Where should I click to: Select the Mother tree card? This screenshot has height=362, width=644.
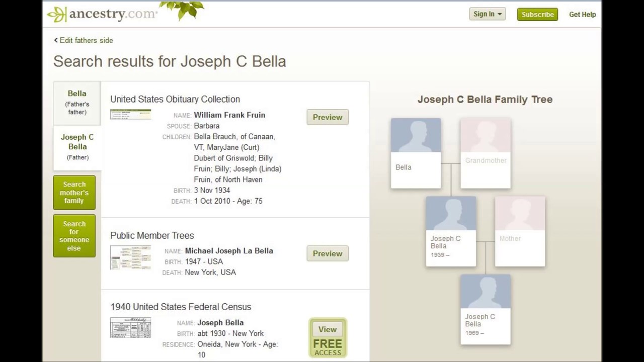(x=520, y=231)
